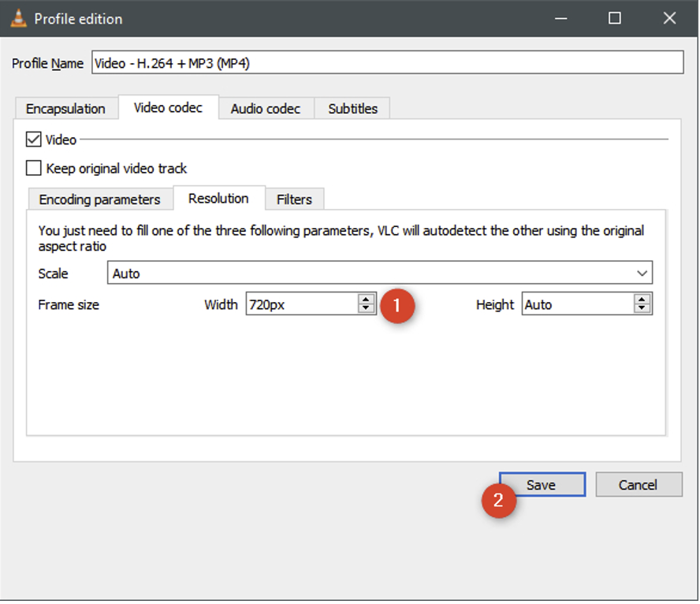Image resolution: width=700 pixels, height=604 pixels.
Task: Maximize the Profile edition window
Action: (x=615, y=18)
